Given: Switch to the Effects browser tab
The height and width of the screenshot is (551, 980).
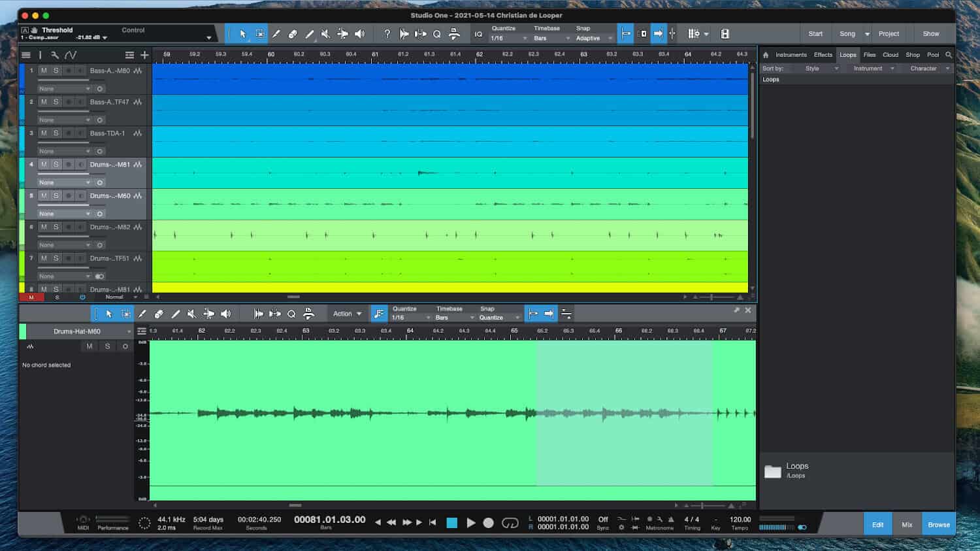Looking at the screenshot, I should click(x=823, y=55).
